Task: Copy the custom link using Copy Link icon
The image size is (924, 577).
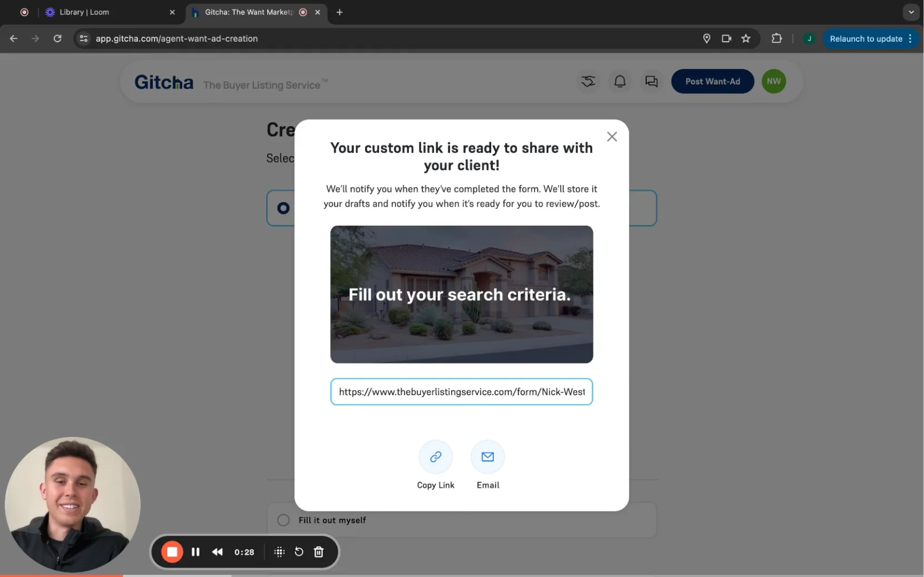Action: click(x=436, y=457)
